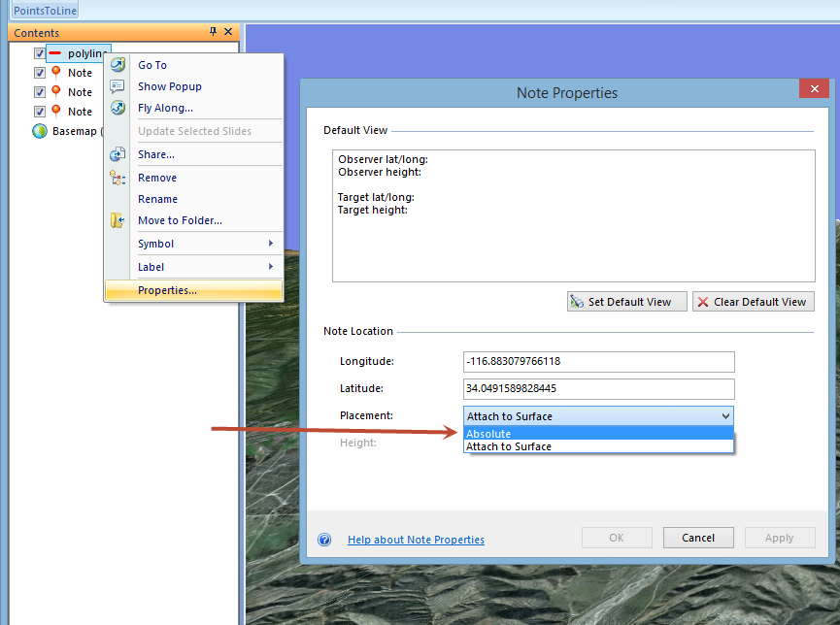Choose Attach to Surface list option
This screenshot has height=625, width=840.
pyautogui.click(x=598, y=446)
